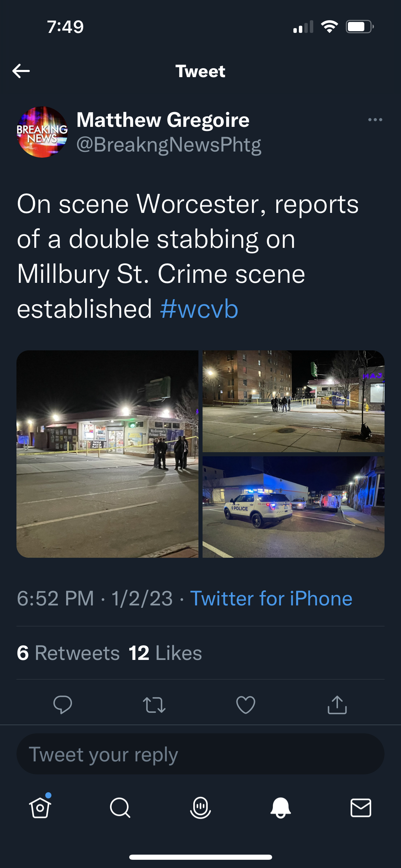Tap the Twitter for iPhone source link

click(x=271, y=599)
